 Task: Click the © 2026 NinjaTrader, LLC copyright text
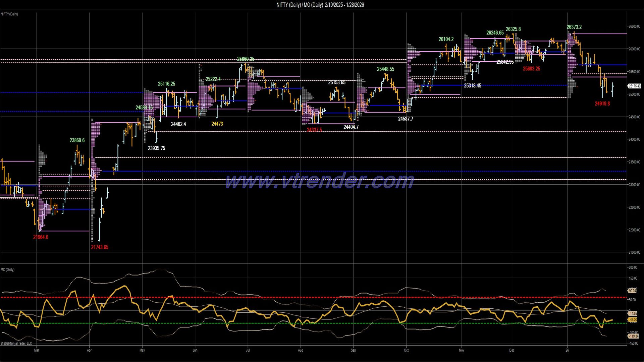tap(17, 344)
